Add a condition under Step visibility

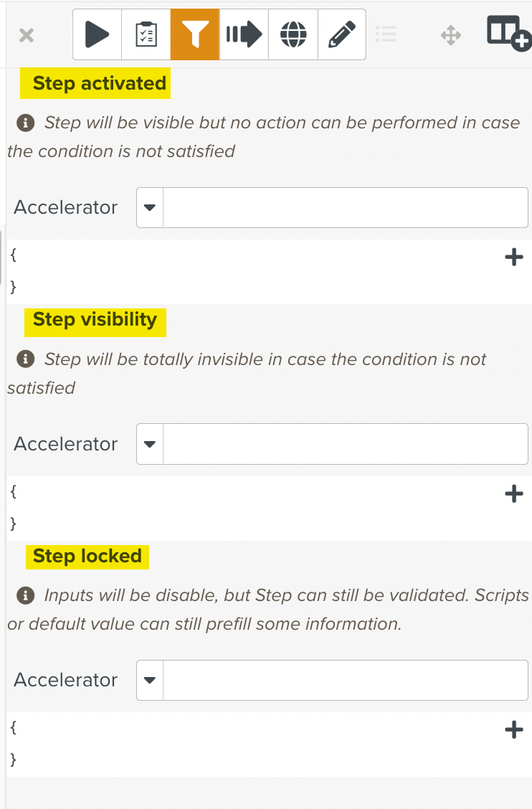coord(513,493)
